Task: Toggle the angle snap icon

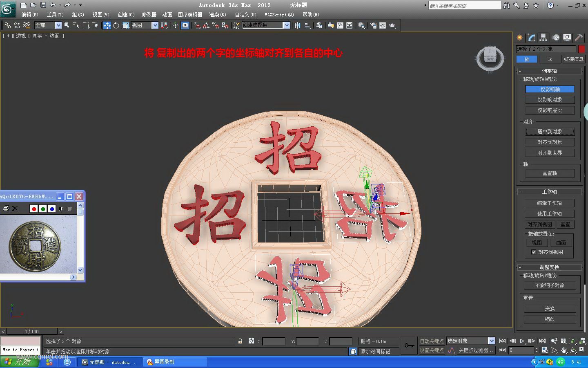Action: pos(206,25)
